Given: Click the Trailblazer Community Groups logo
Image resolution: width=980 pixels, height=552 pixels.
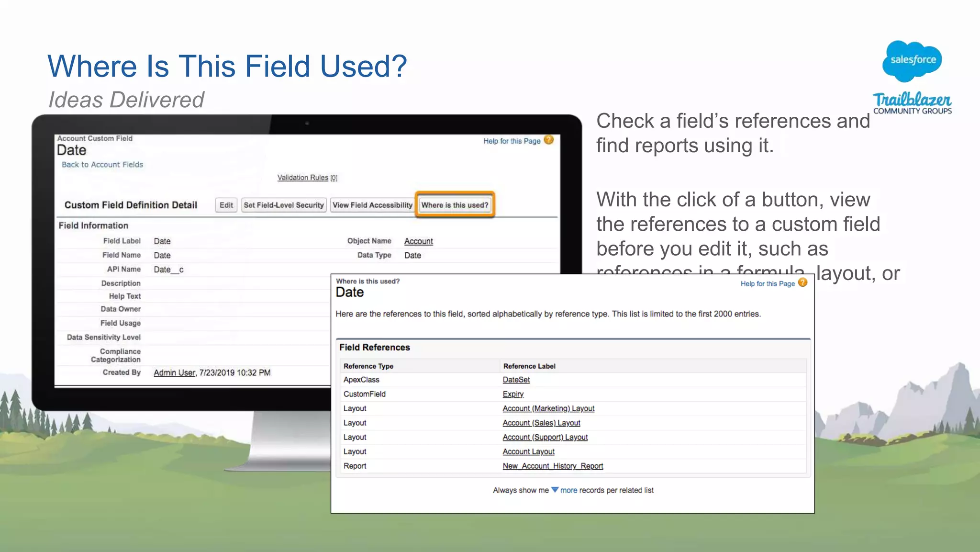Looking at the screenshot, I should coord(913,103).
